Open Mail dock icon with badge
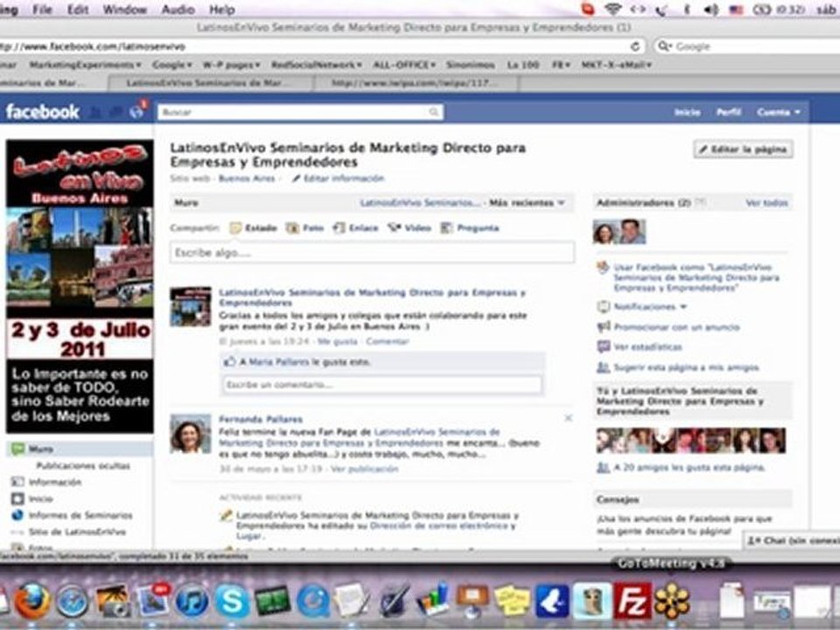The image size is (840, 630). pyautogui.click(x=152, y=601)
